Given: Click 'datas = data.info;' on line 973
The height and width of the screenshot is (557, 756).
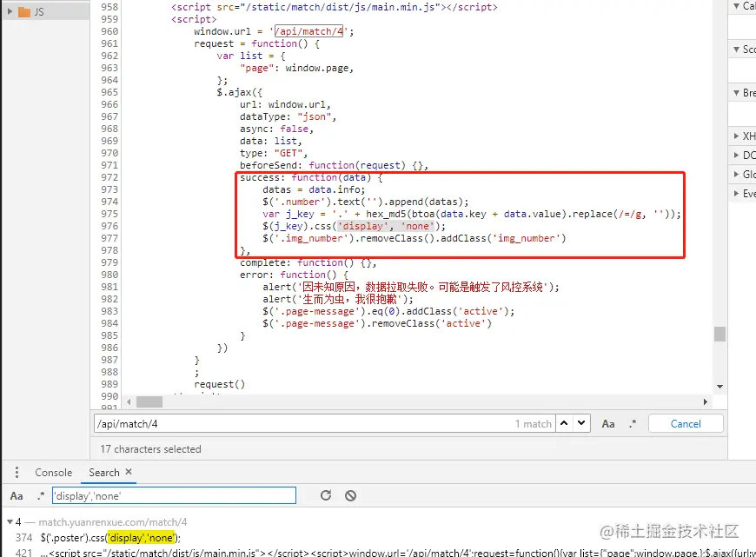Looking at the screenshot, I should [314, 189].
